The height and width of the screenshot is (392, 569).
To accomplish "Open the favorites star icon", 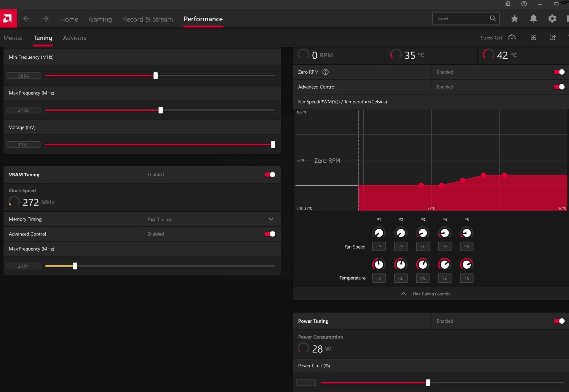I will [514, 19].
